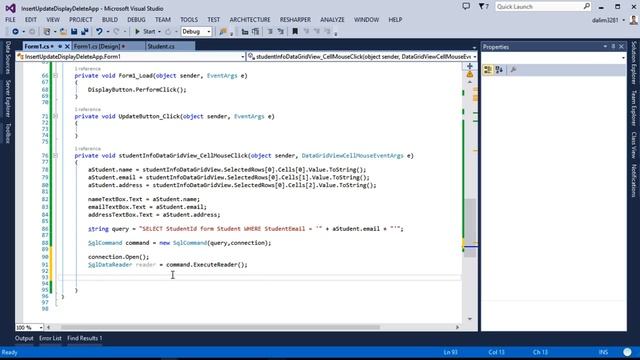
Task: Start debugging with the Start button
Action: tap(145, 31)
